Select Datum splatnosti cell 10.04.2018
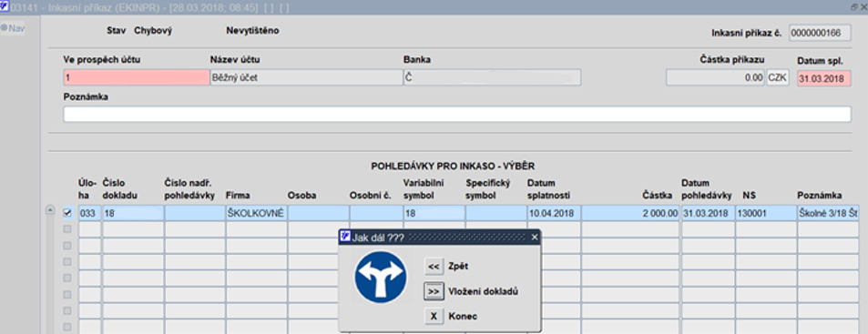Image resolution: width=868 pixels, height=334 pixels. 554,213
